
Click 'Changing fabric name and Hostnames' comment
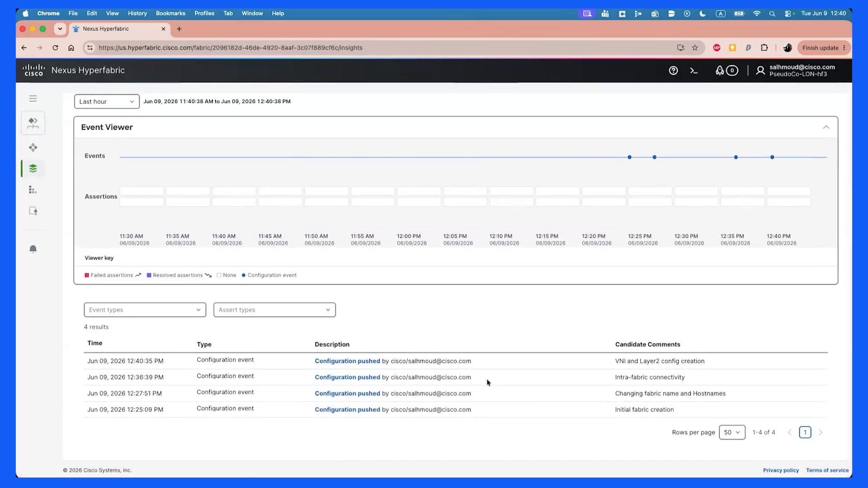click(x=670, y=394)
